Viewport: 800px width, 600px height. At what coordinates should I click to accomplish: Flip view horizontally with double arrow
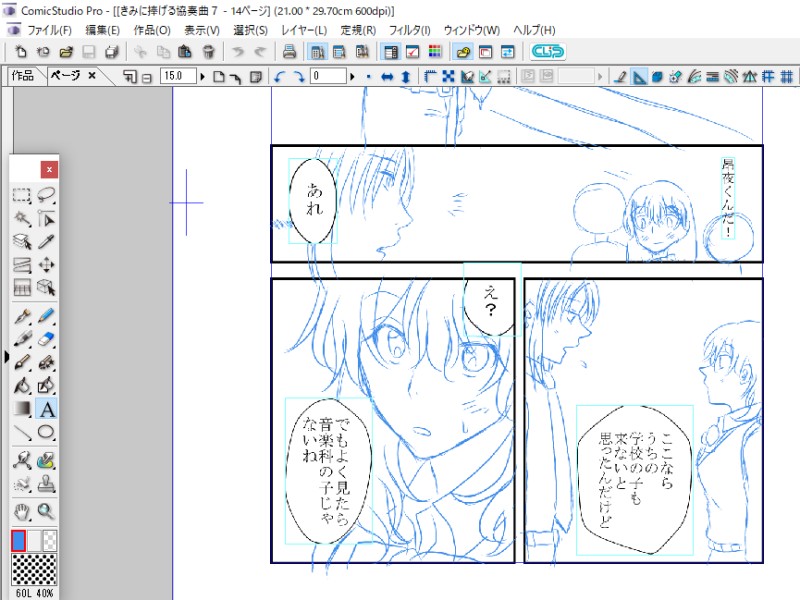pyautogui.click(x=387, y=77)
